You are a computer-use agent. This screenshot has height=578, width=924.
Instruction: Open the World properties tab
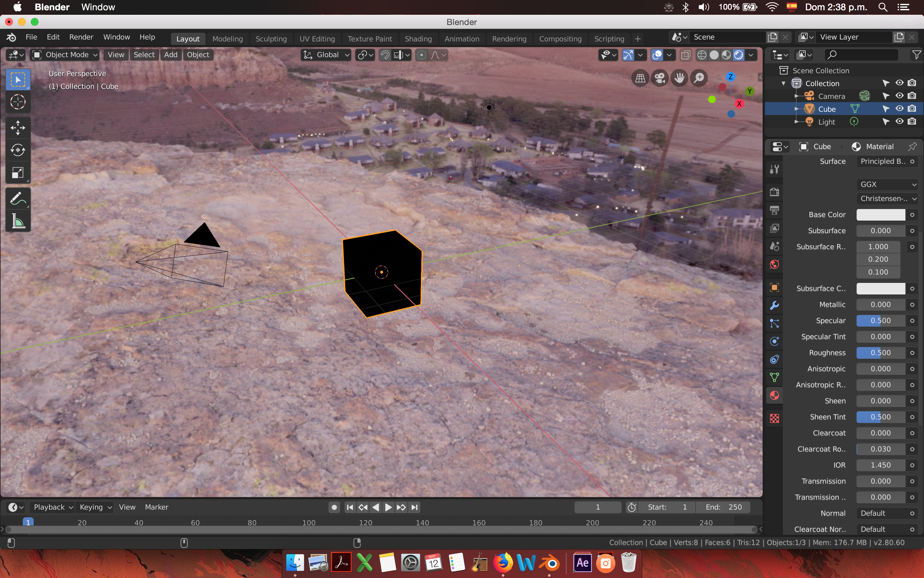pos(774,265)
